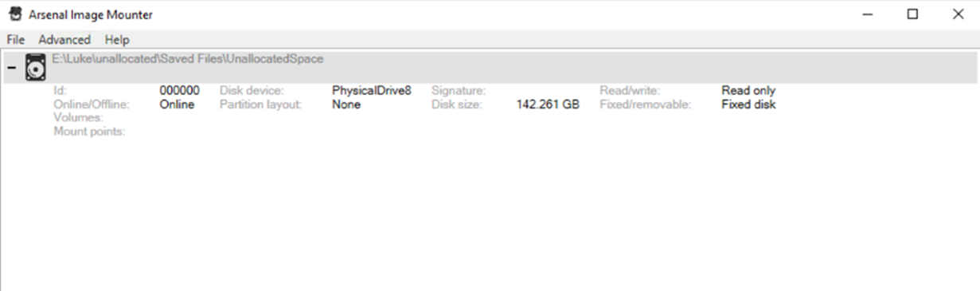Open the Help menu
The image size is (980, 291).
(x=117, y=39)
